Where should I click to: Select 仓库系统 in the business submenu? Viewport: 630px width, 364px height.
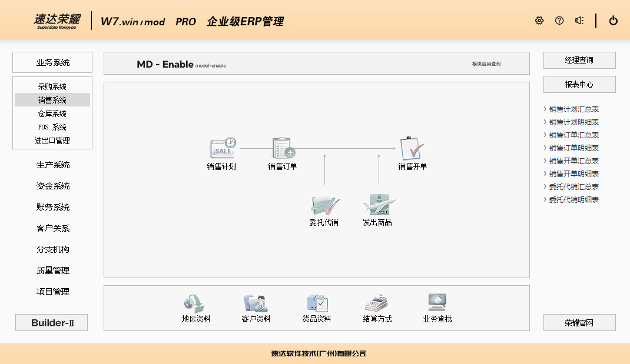point(52,114)
